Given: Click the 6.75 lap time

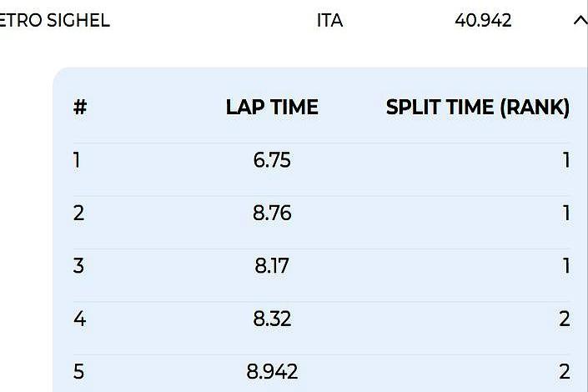Looking at the screenshot, I should [x=272, y=160].
